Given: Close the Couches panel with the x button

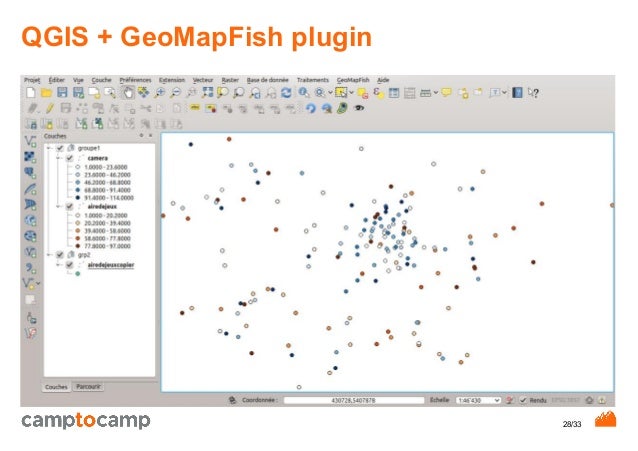Looking at the screenshot, I should [x=151, y=136].
